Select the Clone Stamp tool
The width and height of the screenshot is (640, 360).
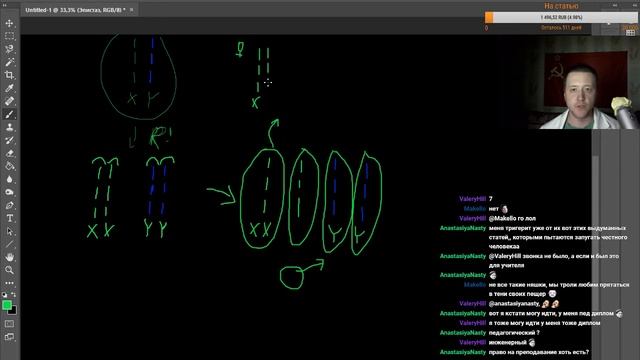click(x=9, y=127)
